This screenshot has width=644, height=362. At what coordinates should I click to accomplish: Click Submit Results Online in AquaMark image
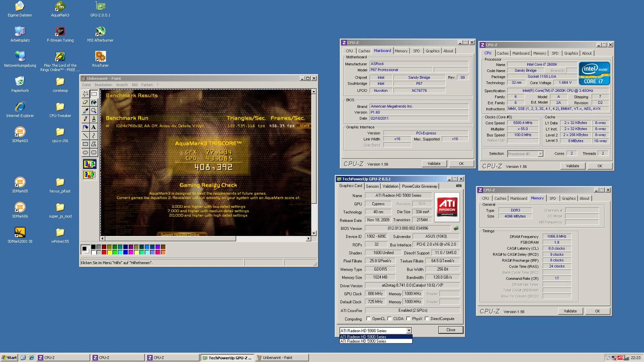(180, 234)
